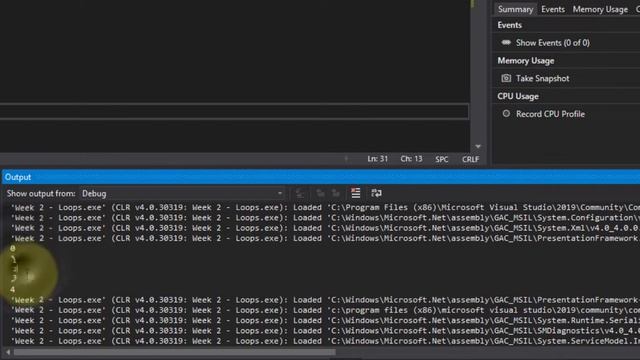Toggle the Record CPU Profile circle icon
The height and width of the screenshot is (360, 640).
tap(506, 113)
